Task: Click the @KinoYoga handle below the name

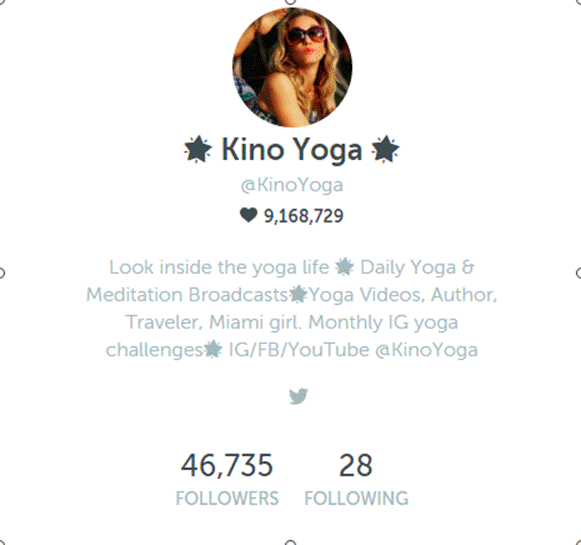Action: click(292, 185)
